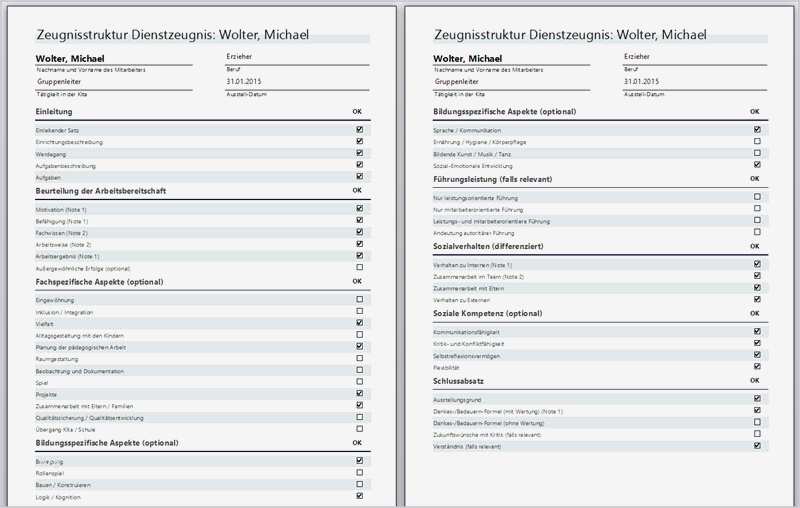Click the Führungsleistung (falls relevant) heading
800x508 pixels.
pyautogui.click(x=492, y=179)
